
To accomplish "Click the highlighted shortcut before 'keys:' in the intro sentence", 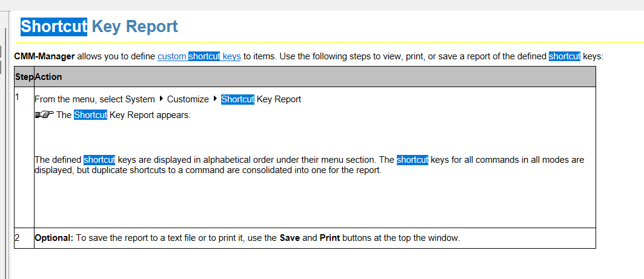I will click(x=565, y=56).
